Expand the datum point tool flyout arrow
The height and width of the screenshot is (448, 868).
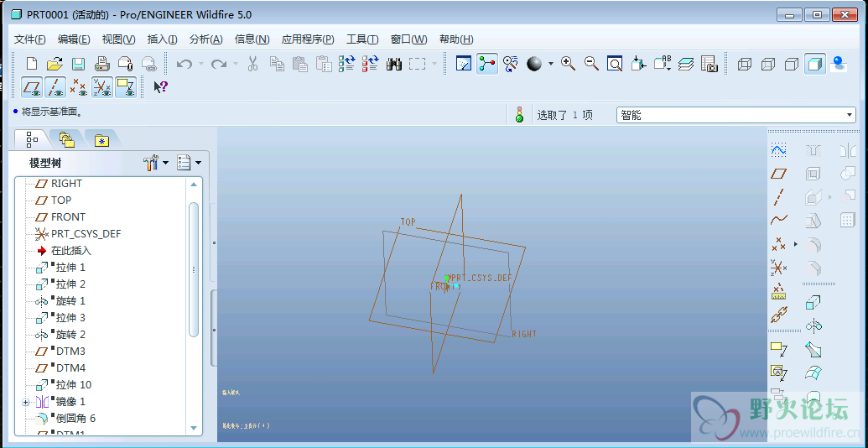[x=796, y=243]
